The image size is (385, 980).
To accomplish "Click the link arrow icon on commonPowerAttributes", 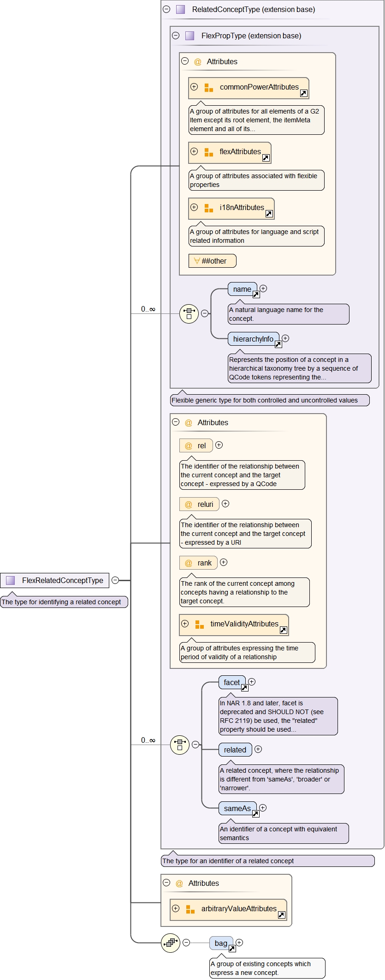I will pos(303,93).
